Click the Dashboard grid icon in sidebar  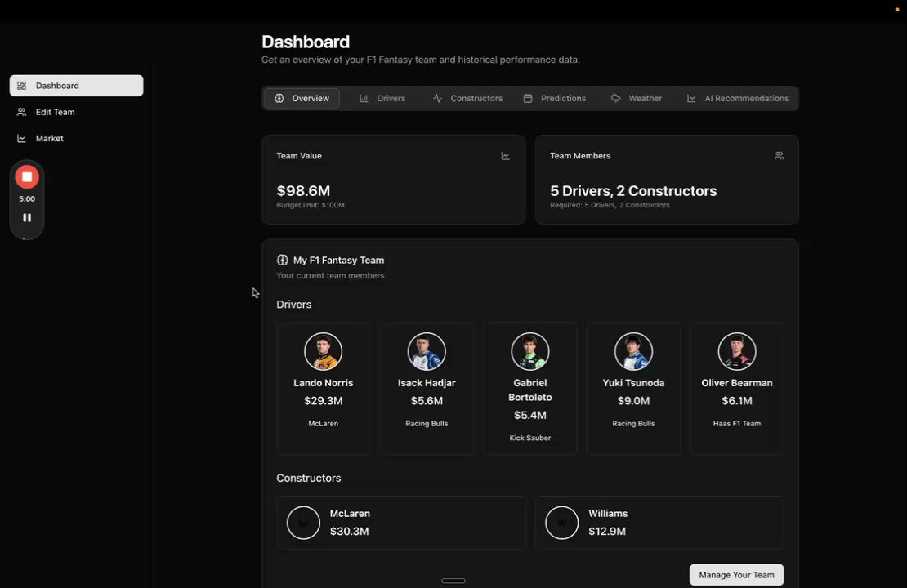tap(21, 86)
